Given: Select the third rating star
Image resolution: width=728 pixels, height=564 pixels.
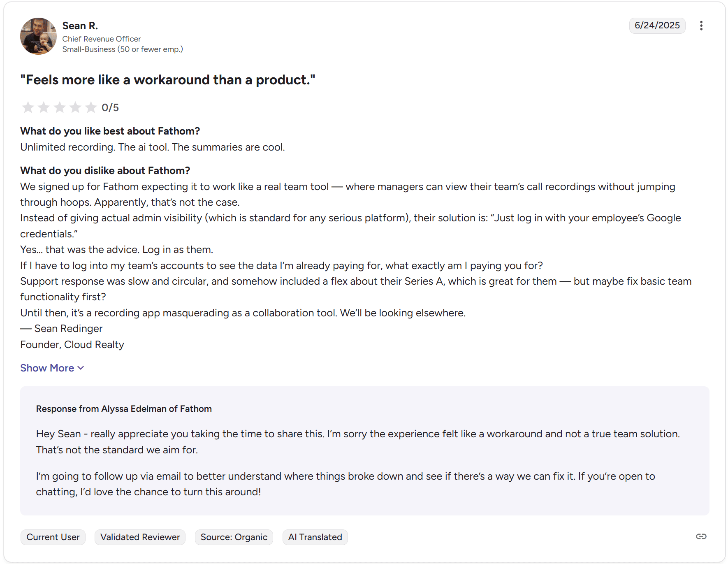Looking at the screenshot, I should 60,107.
